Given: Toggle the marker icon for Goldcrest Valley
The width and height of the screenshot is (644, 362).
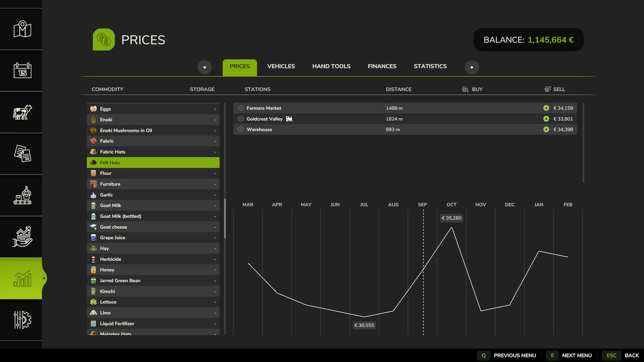Looking at the screenshot, I should coord(241,119).
